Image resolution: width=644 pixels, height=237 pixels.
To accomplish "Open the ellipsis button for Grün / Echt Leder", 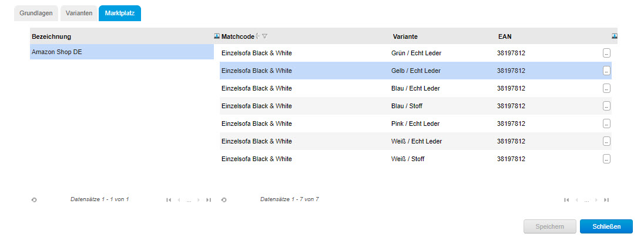I will click(606, 53).
